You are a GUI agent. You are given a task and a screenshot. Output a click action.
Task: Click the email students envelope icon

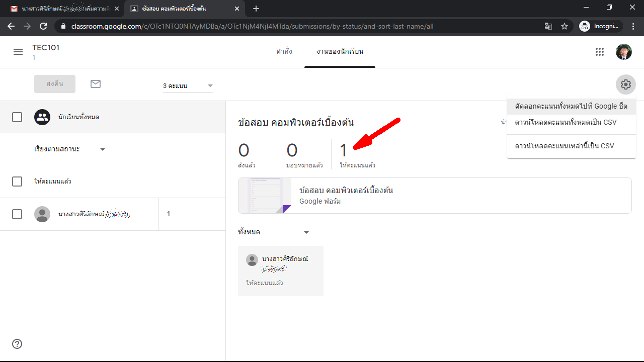pos(96,84)
